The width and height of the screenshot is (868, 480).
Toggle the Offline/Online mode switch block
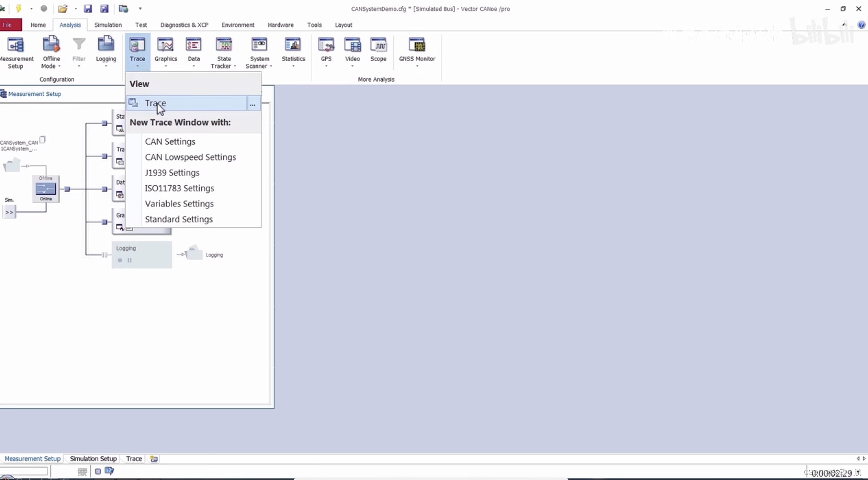click(x=46, y=189)
